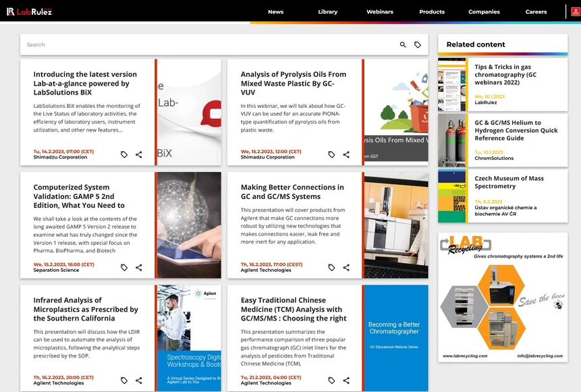Click the 'Becoming a Better Chromatographer' image
581x392 pixels.
396,338
